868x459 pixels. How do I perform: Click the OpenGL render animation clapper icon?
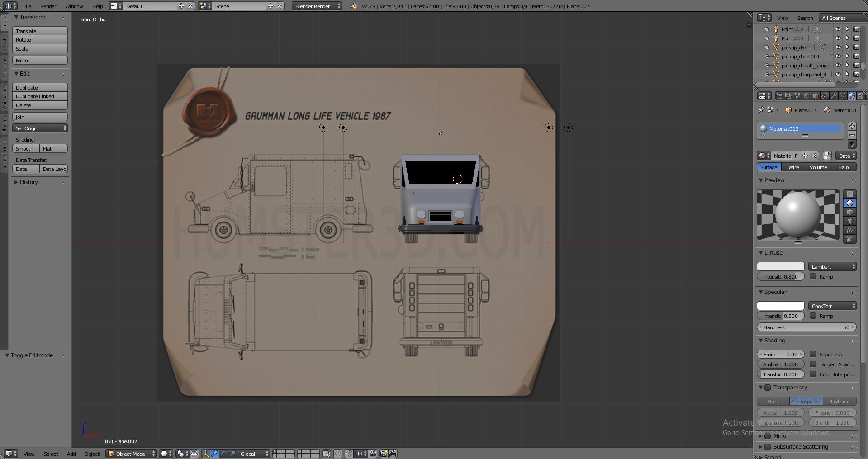coord(393,454)
